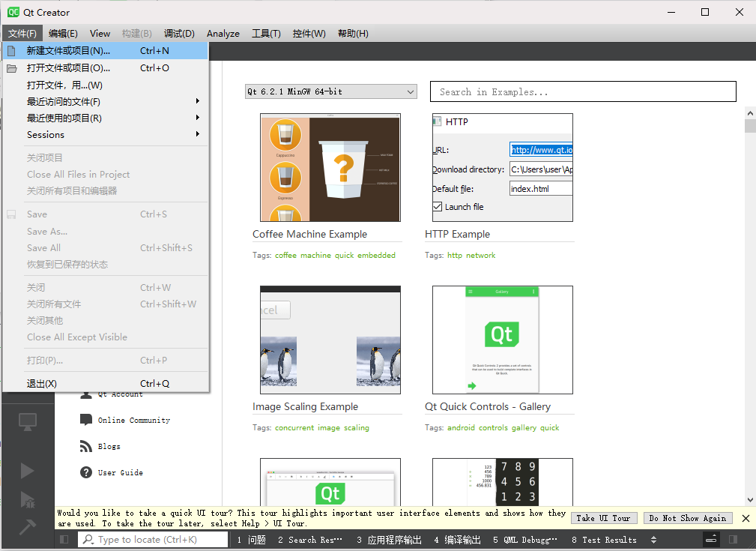Open the Analyze menu
The width and height of the screenshot is (756, 551).
point(223,33)
